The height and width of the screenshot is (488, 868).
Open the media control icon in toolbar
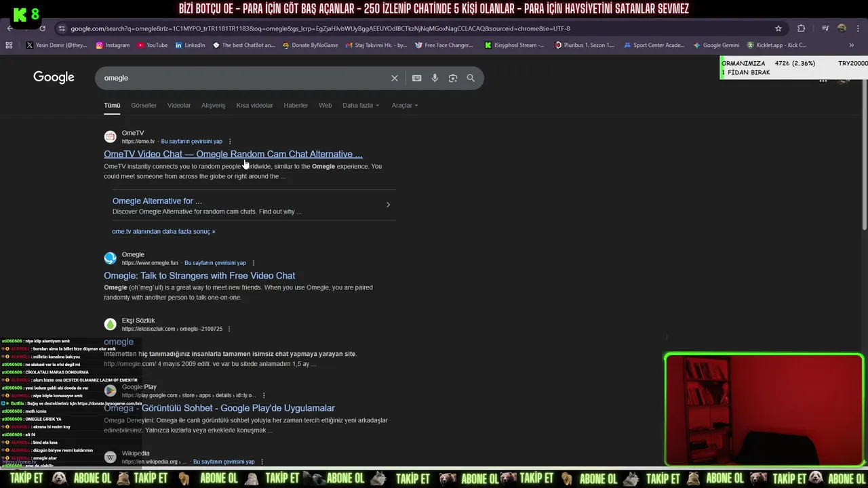(825, 28)
